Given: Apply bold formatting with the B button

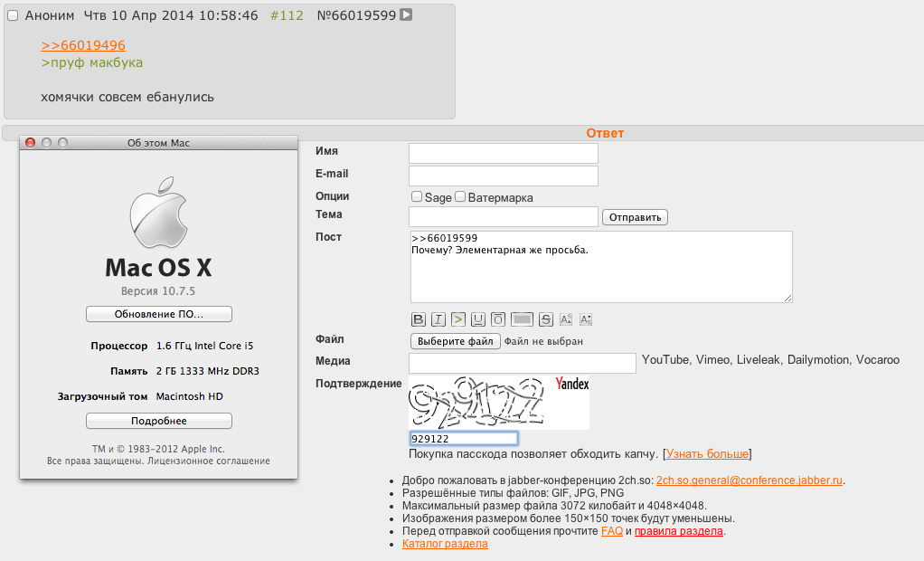Looking at the screenshot, I should (x=419, y=319).
